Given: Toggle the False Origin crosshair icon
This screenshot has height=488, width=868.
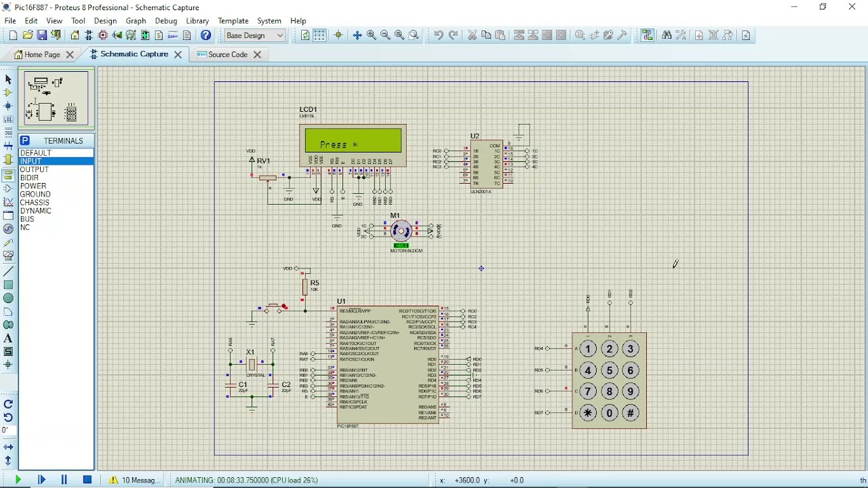Looking at the screenshot, I should point(338,35).
